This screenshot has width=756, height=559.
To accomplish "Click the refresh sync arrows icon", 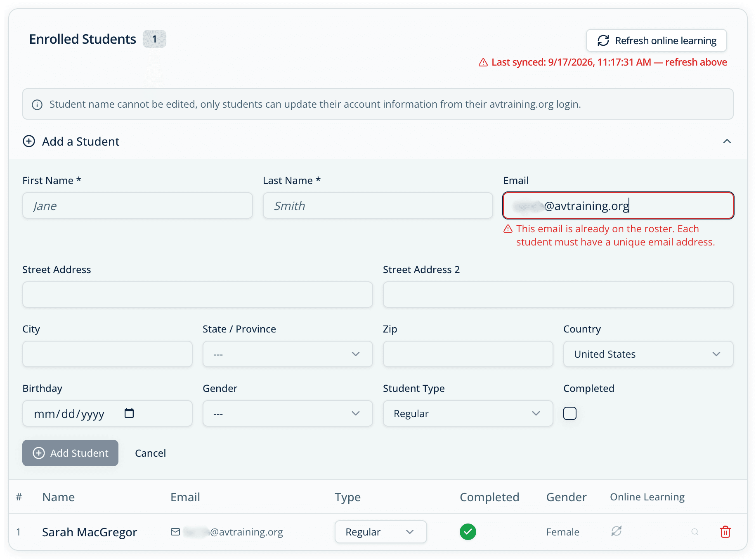I will tap(603, 40).
